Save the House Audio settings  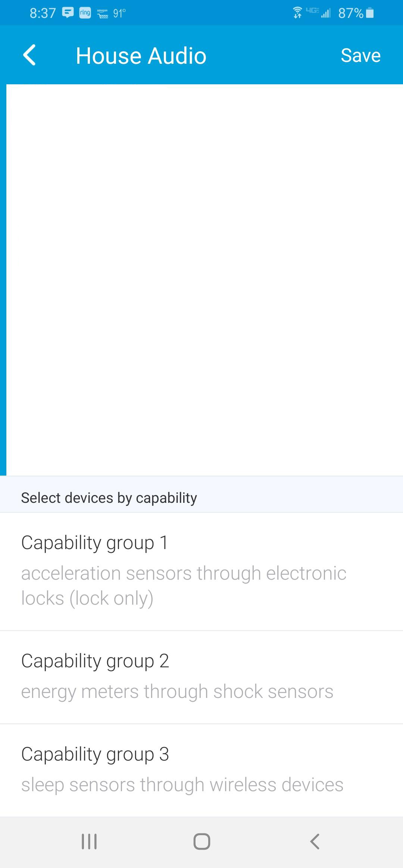(360, 56)
